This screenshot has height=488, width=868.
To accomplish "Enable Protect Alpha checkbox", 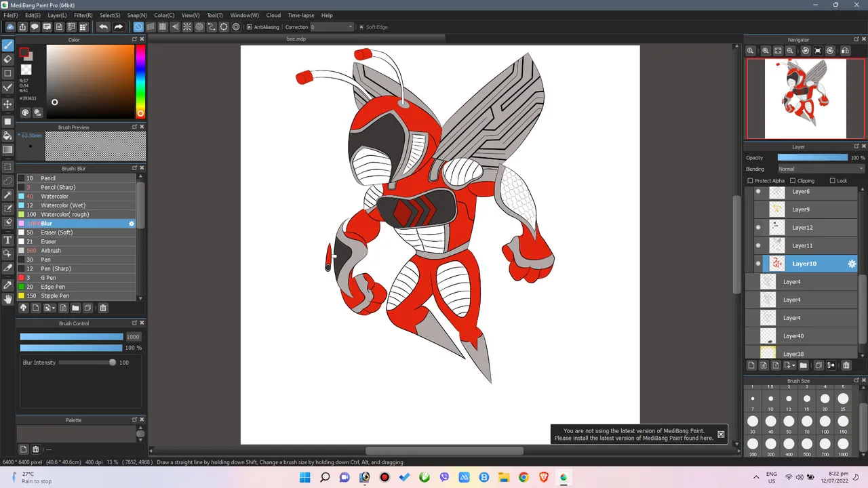I will (750, 181).
